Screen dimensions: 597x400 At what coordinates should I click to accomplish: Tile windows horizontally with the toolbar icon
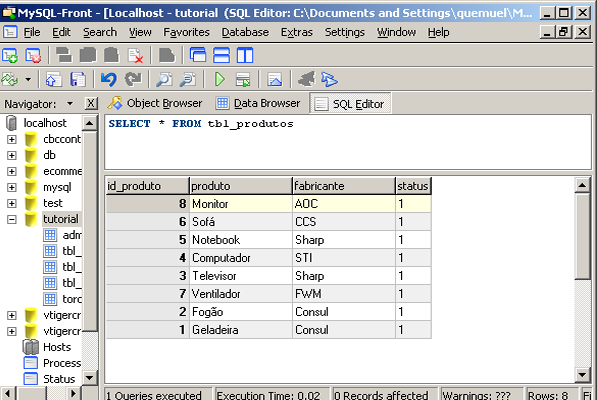point(221,55)
